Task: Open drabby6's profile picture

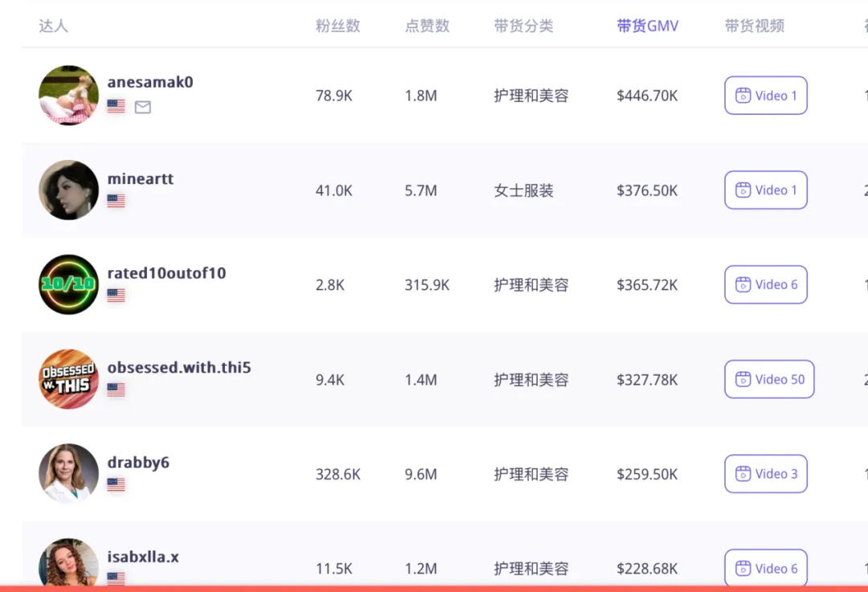Action: (68, 474)
